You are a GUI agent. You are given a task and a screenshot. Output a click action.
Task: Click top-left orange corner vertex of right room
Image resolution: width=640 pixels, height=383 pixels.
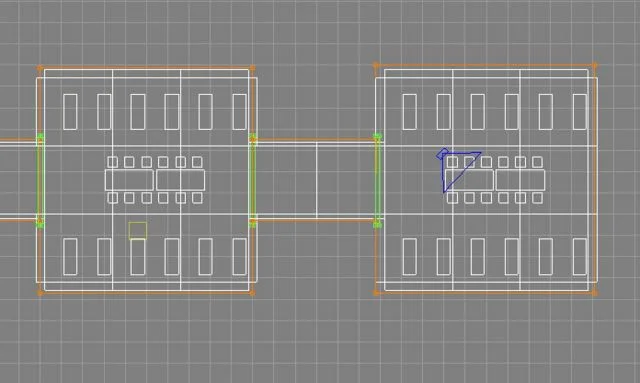pyautogui.click(x=376, y=65)
